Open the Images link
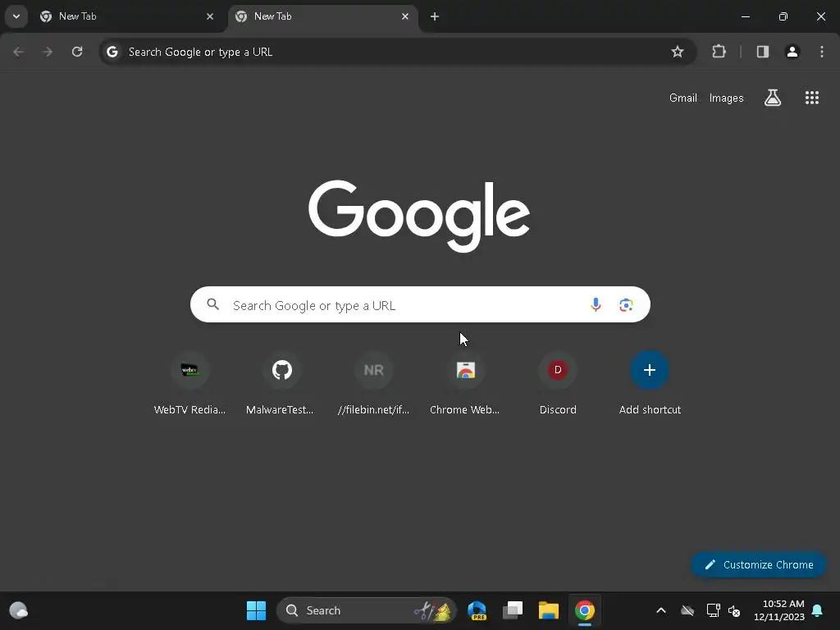Screen dimensions: 840x630 727,98
